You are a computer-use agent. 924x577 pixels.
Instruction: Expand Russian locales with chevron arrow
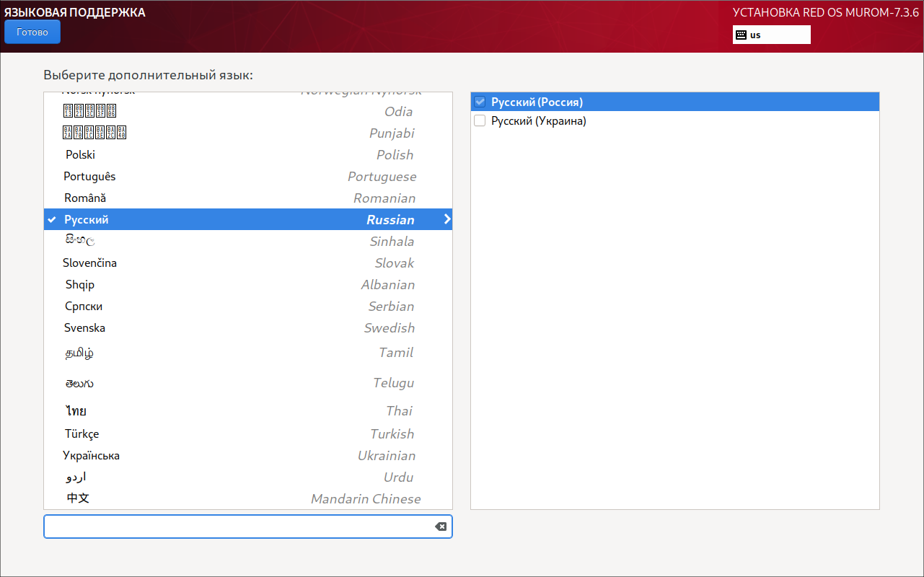coord(447,219)
